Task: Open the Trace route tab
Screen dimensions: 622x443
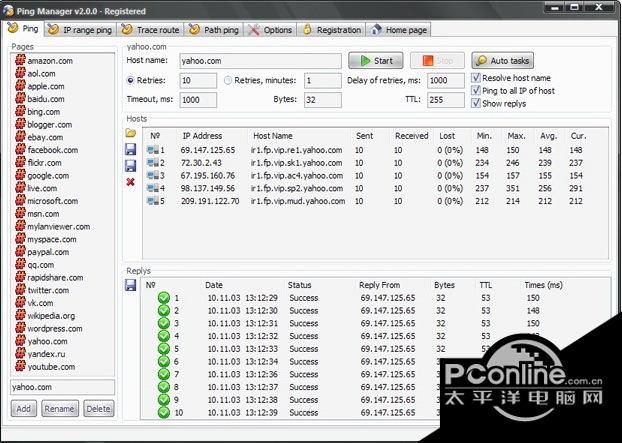Action: point(150,30)
